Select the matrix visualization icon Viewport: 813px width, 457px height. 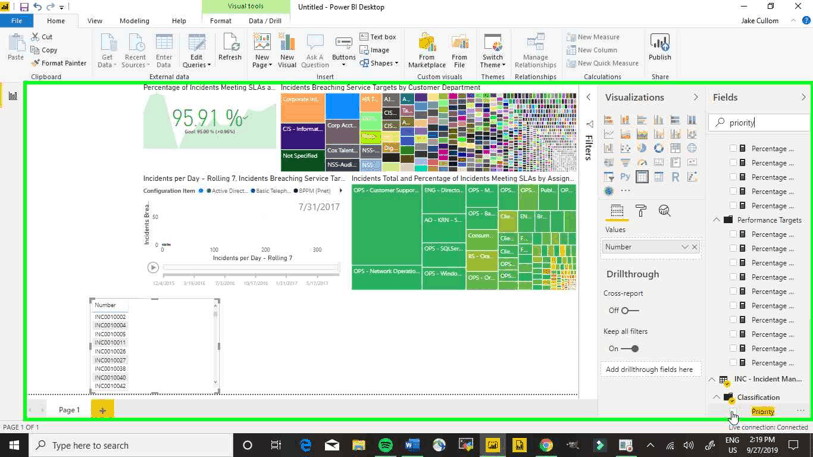coord(658,177)
